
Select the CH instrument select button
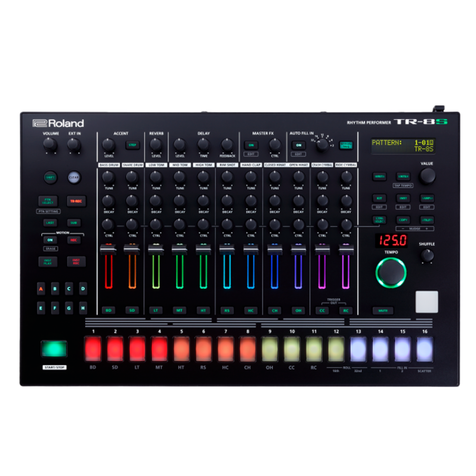[x=275, y=310]
